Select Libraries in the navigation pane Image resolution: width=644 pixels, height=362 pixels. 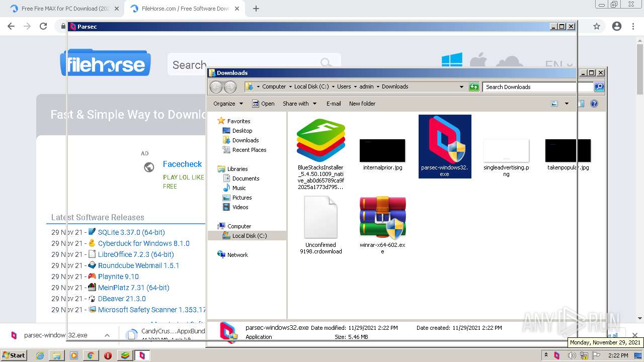pyautogui.click(x=237, y=169)
